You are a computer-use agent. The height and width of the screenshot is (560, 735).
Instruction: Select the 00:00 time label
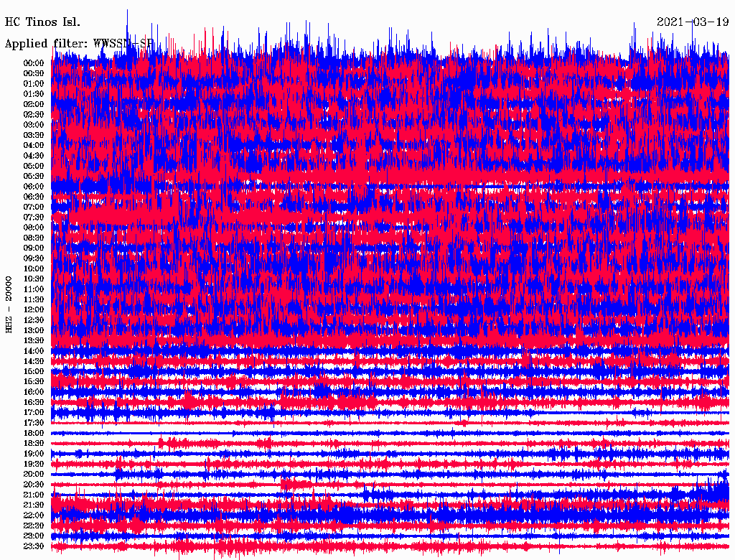point(34,63)
